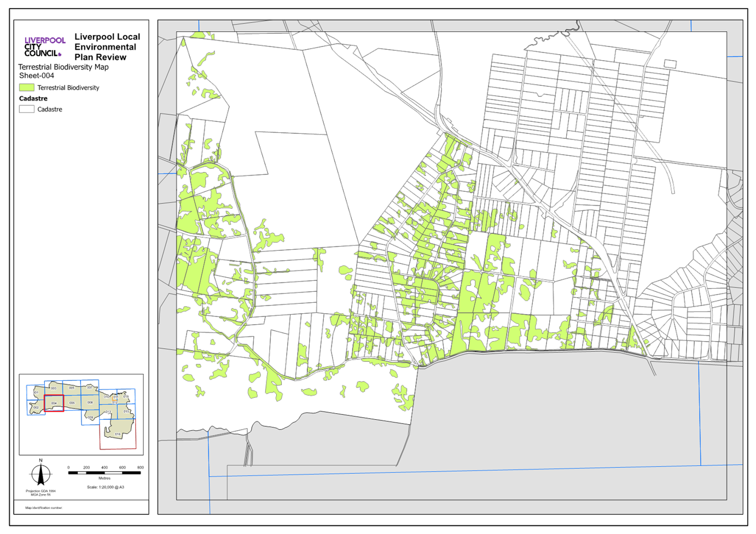This screenshot has width=756, height=534.
Task: Click the 'Scale: 1:20,000 @ A3' text
Action: coord(106,487)
